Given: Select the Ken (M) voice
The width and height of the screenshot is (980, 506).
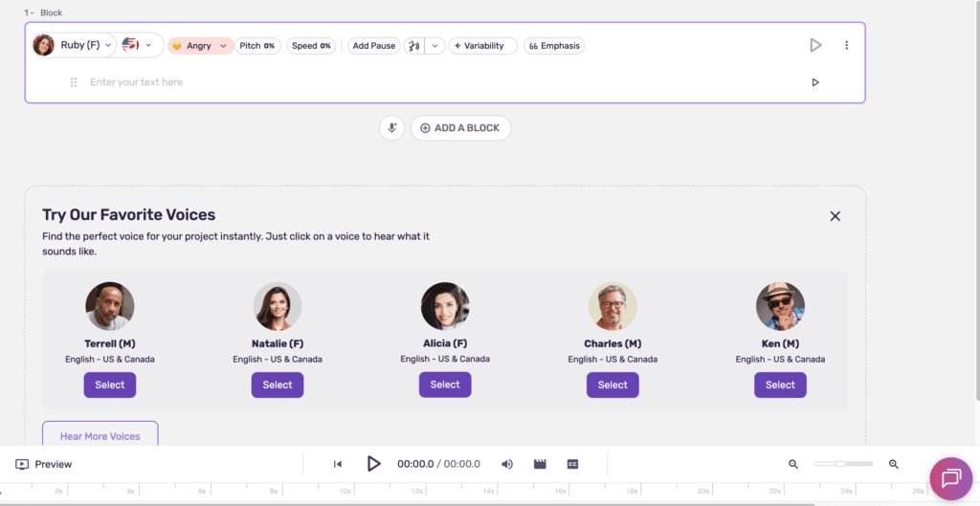Looking at the screenshot, I should point(781,385).
